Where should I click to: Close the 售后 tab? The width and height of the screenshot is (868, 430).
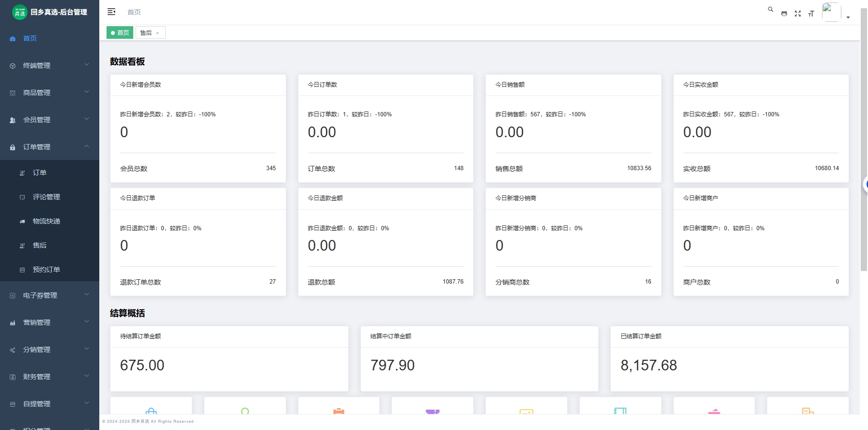(157, 33)
